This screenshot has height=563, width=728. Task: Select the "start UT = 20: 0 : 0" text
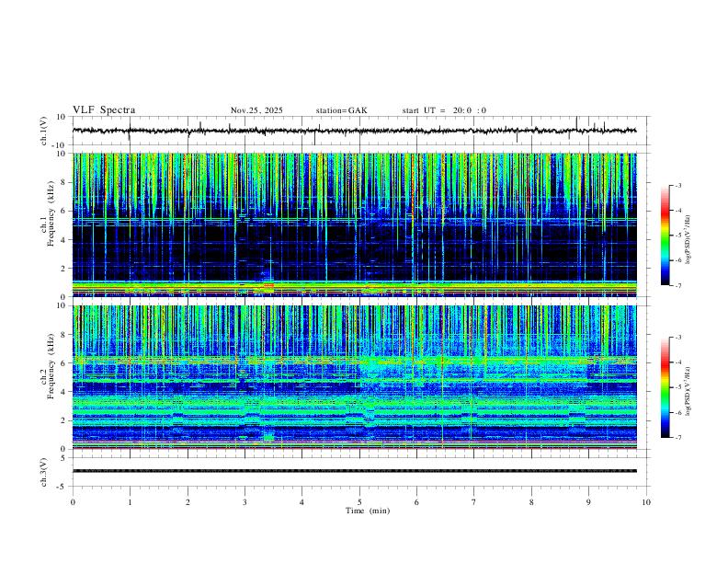(x=444, y=110)
